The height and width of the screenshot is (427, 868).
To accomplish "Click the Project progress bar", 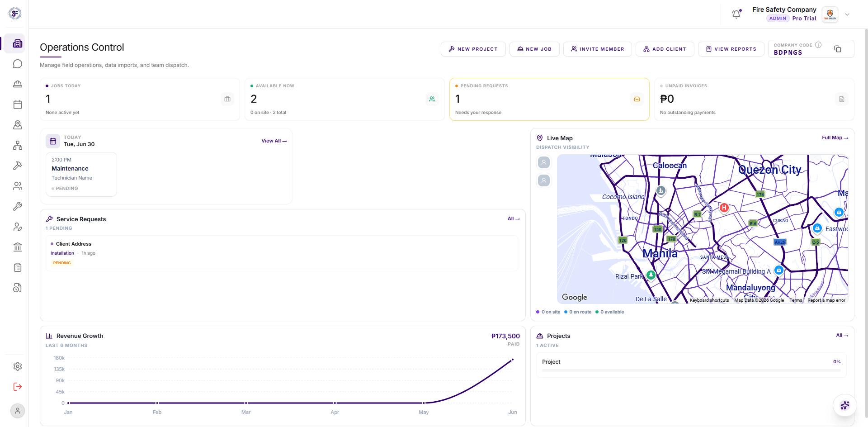I will pyautogui.click(x=691, y=370).
